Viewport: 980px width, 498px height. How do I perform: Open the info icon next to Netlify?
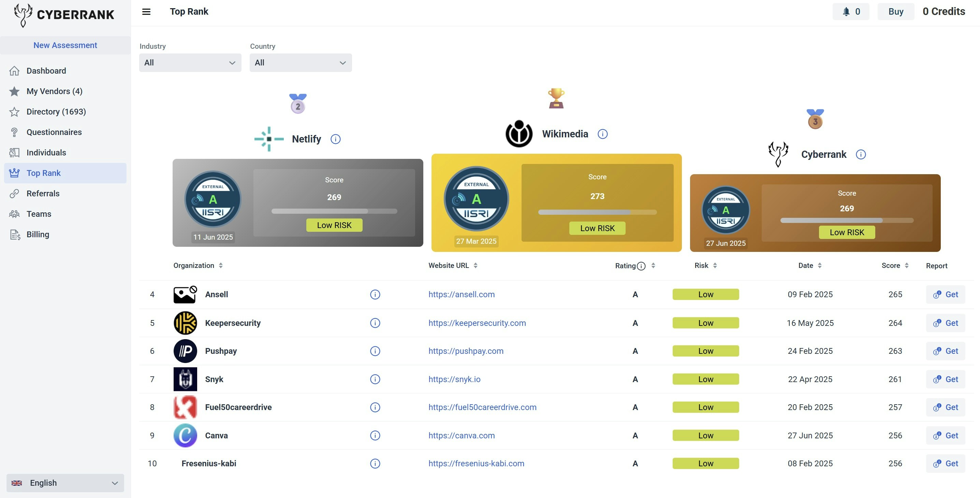[335, 139]
